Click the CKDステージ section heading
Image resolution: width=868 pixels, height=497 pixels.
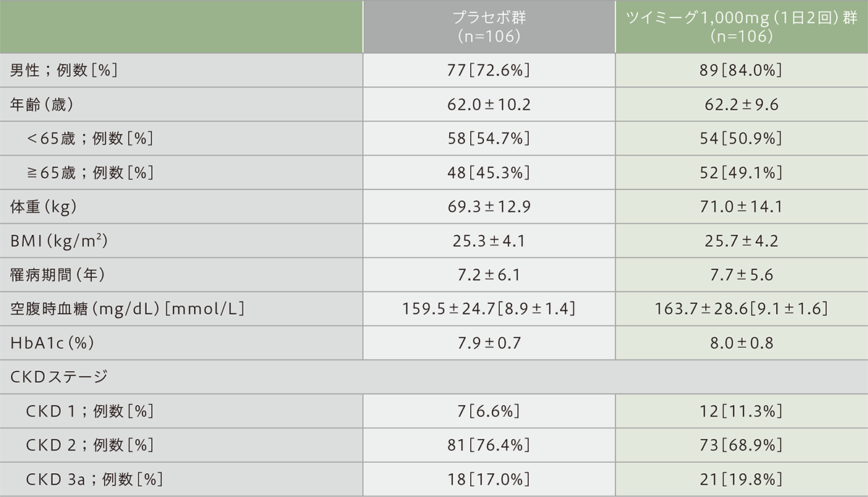59,376
